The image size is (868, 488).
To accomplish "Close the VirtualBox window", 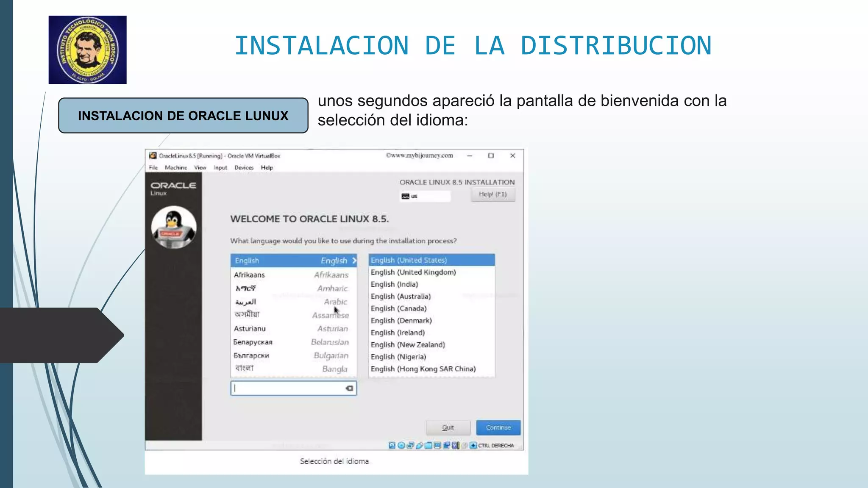I will pos(512,155).
